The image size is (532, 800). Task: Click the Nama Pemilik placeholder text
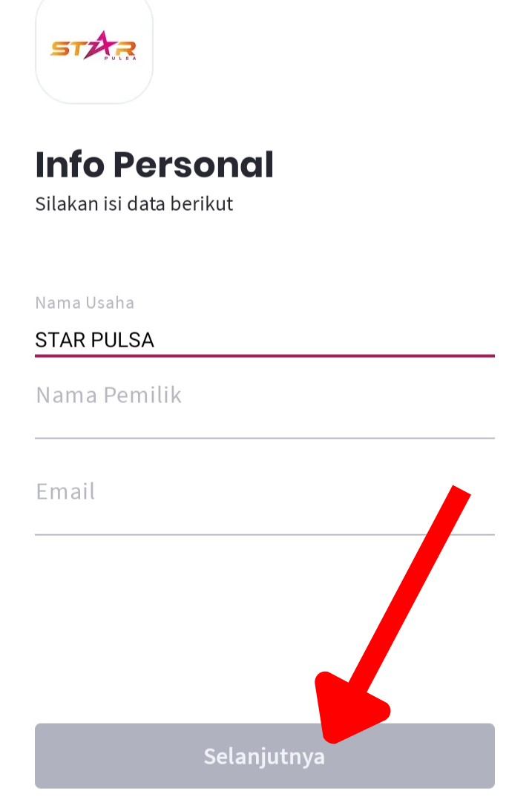pyautogui.click(x=109, y=396)
